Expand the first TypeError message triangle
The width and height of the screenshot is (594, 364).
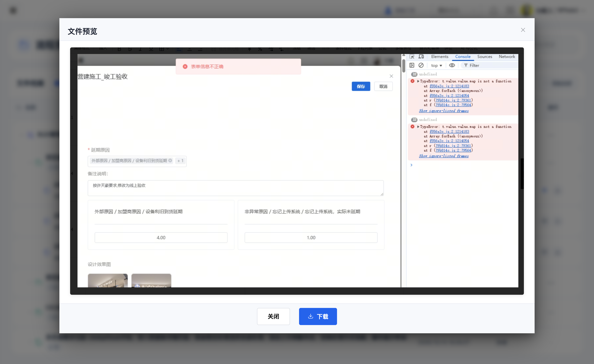[418, 81]
